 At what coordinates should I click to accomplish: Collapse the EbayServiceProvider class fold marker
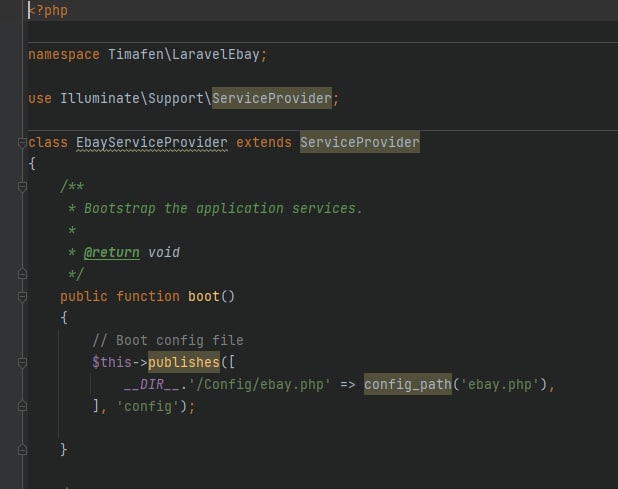click(22, 143)
